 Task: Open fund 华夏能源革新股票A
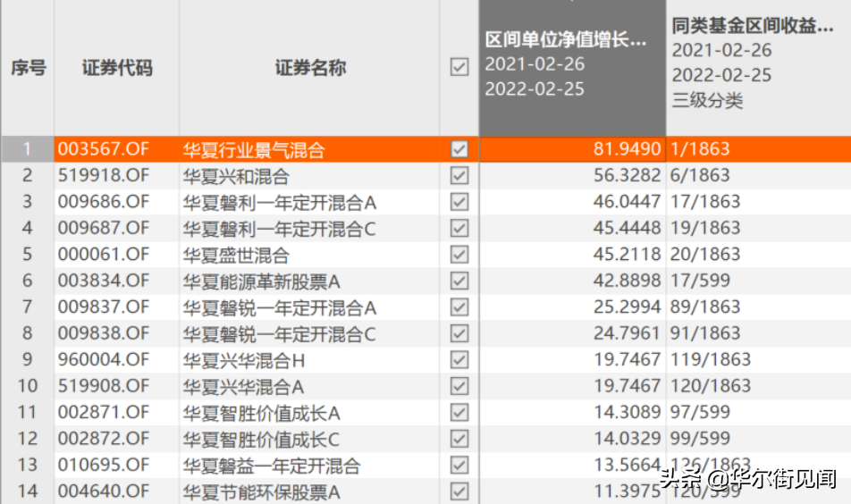click(261, 281)
